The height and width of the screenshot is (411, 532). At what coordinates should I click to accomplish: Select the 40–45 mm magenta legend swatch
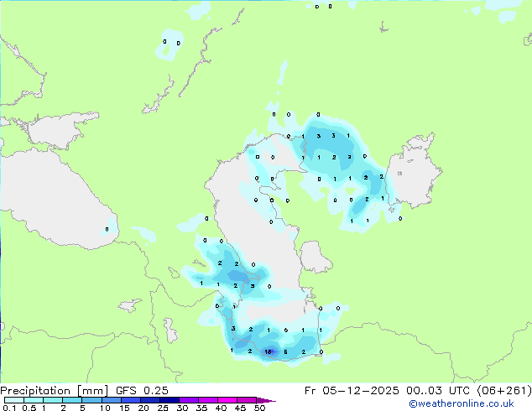point(227,400)
